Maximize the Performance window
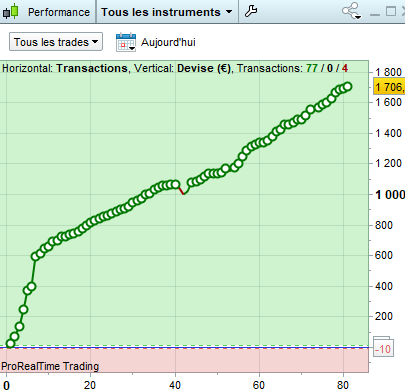 tap(391, 11)
